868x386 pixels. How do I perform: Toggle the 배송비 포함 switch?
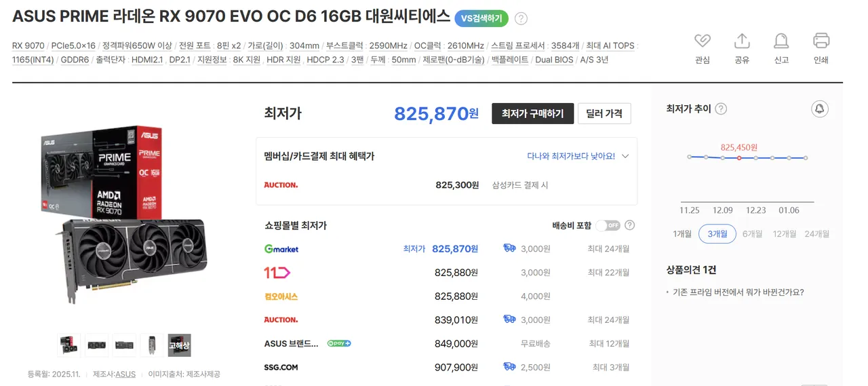(608, 225)
